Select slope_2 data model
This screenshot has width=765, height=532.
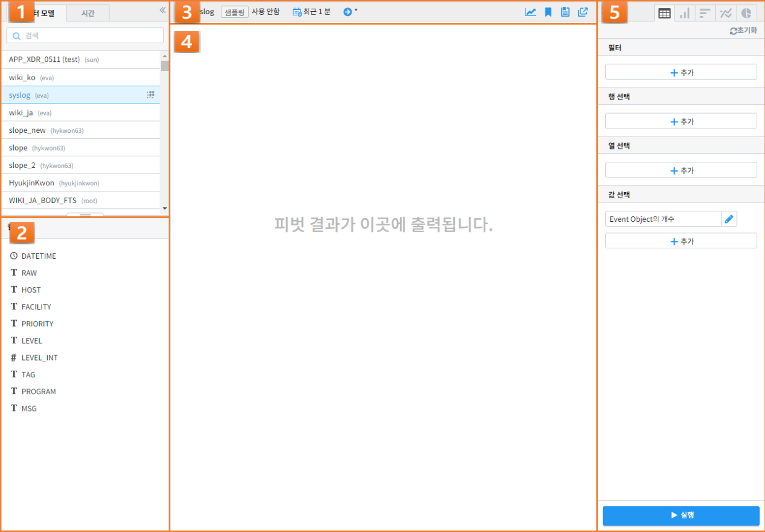click(x=81, y=165)
